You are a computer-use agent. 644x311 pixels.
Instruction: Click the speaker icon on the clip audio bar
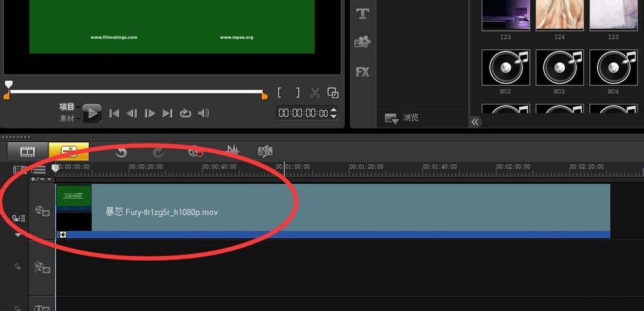[x=63, y=234]
